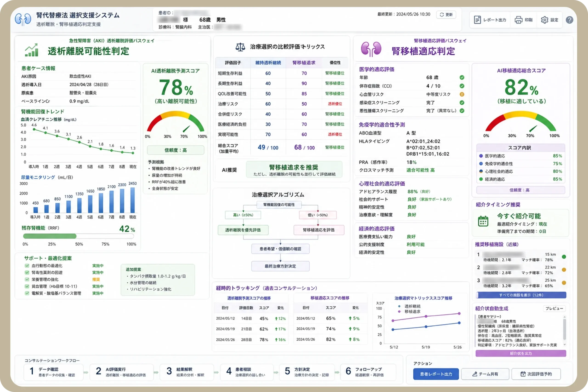Open レポート出力 report export
This screenshot has width=588, height=392.
point(490,20)
